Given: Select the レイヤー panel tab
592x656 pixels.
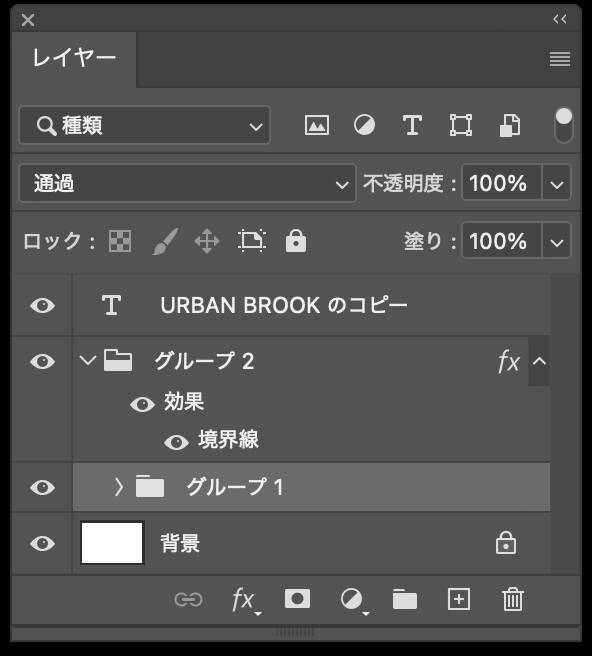Looking at the screenshot, I should pos(74,57).
